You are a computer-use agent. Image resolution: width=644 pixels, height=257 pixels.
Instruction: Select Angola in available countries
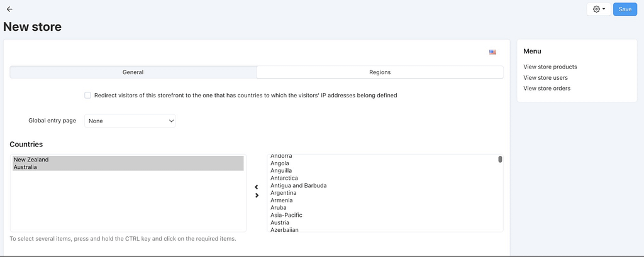(280, 163)
